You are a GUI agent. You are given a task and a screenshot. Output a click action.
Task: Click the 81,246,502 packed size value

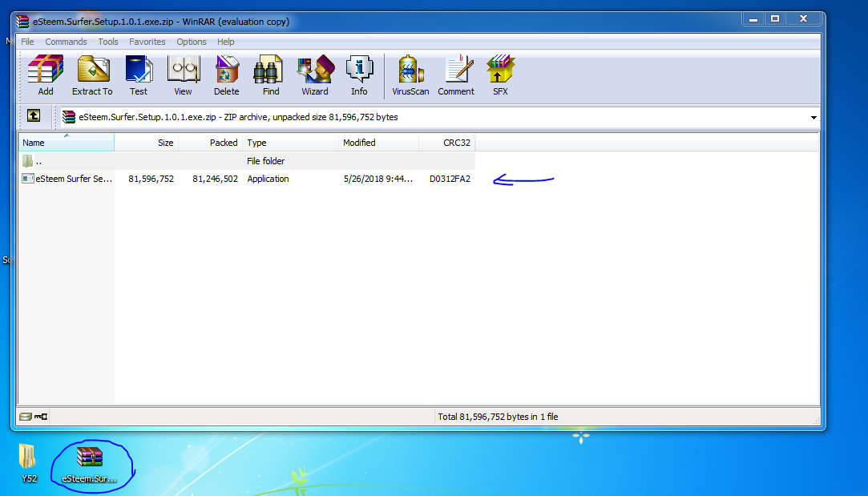point(216,179)
